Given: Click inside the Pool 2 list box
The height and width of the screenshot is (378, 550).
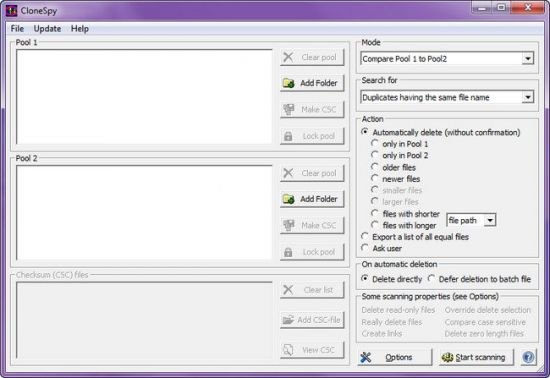Looking at the screenshot, I should [x=144, y=212].
